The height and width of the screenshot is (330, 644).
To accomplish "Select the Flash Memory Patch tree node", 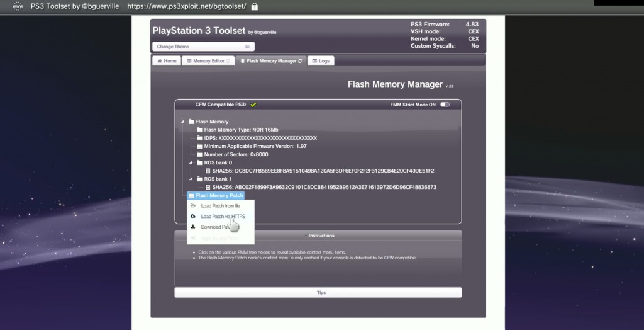I will tap(216, 195).
